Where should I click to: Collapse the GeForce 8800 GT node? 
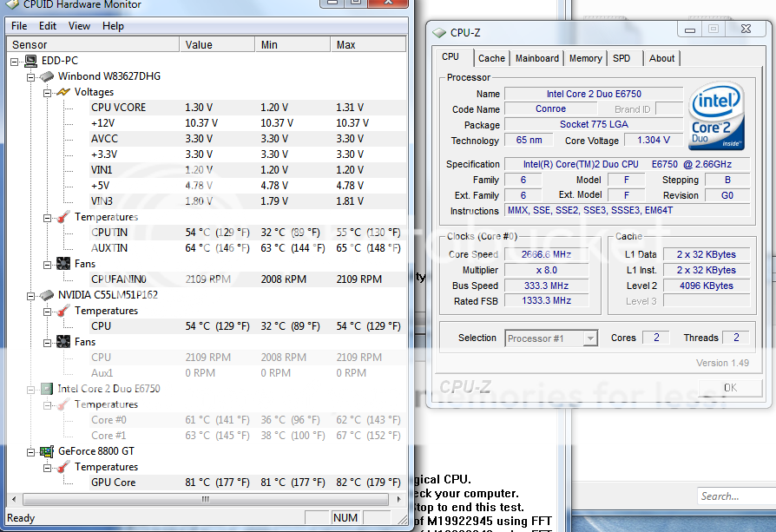pos(30,451)
